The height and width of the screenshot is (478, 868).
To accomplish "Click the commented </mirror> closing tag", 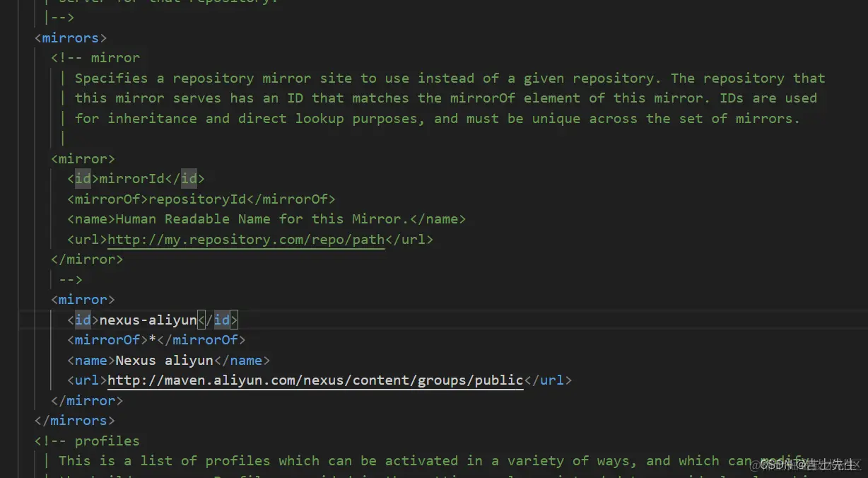I will pos(87,259).
